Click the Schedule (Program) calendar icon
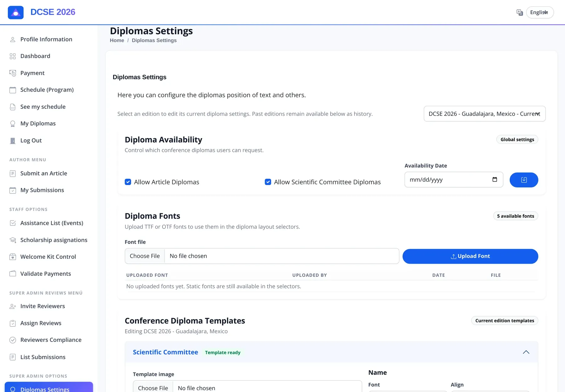This screenshot has height=392, width=565. pos(13,90)
